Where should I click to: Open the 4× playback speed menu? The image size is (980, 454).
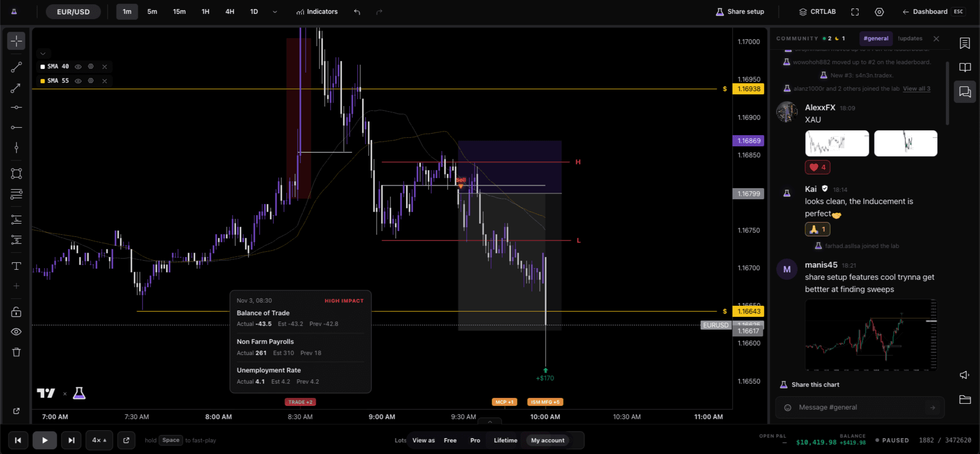pyautogui.click(x=99, y=440)
